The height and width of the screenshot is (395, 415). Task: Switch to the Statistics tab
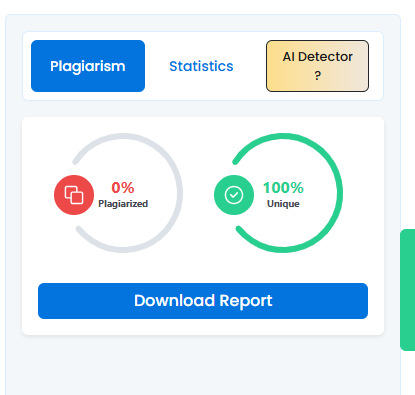tap(201, 66)
